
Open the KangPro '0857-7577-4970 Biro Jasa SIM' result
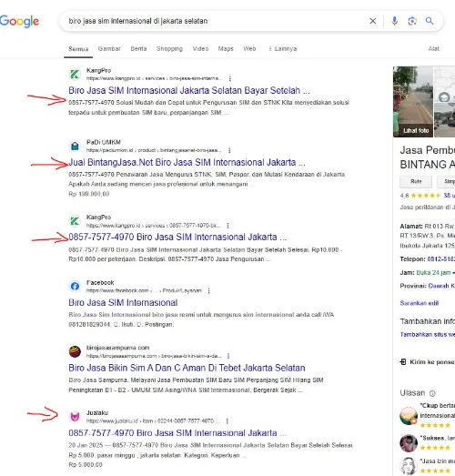pyautogui.click(x=177, y=237)
